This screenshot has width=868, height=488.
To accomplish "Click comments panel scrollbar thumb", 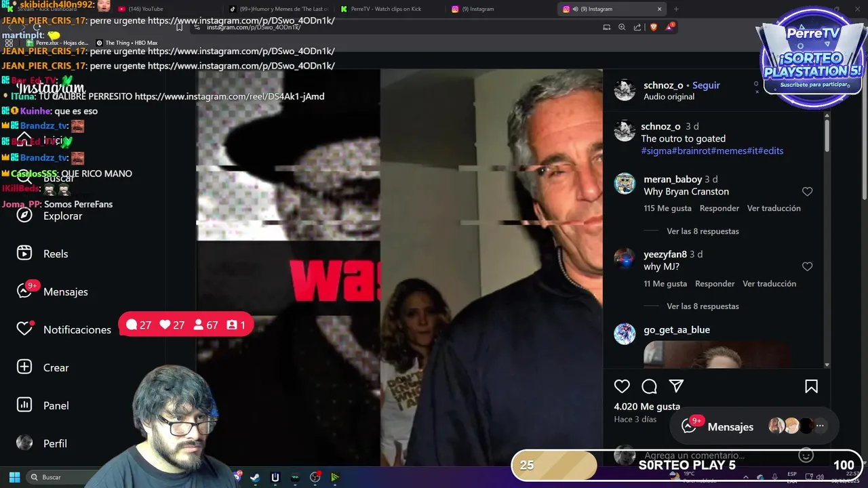I will click(x=827, y=136).
